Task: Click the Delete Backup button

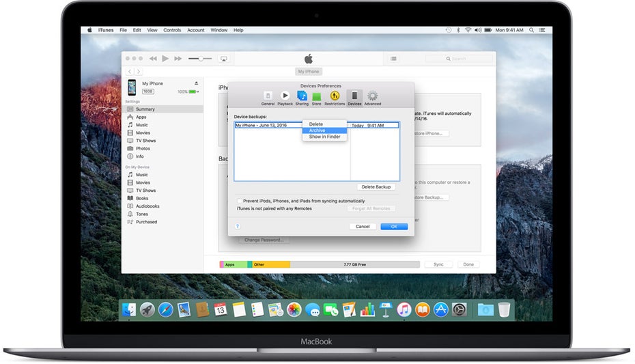Action: (376, 187)
